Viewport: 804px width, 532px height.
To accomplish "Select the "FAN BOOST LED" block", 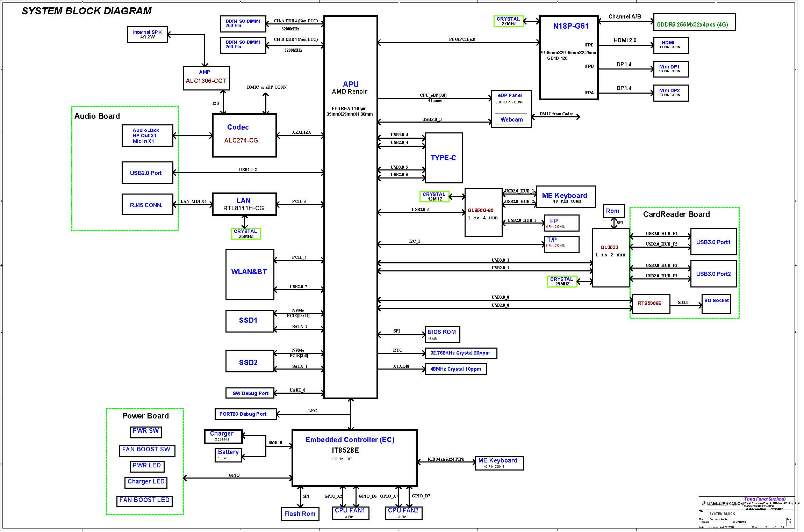I will pyautogui.click(x=144, y=501).
